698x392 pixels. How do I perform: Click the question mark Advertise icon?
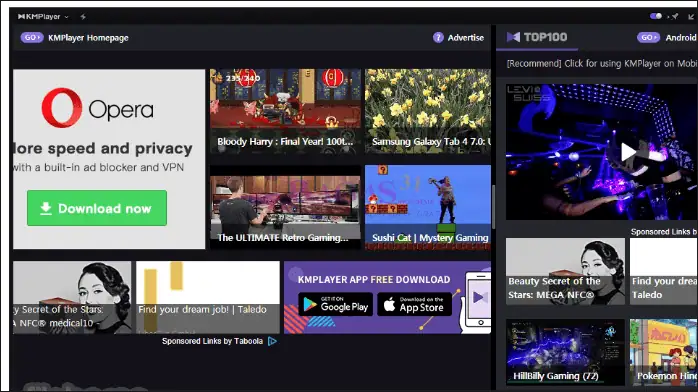click(x=438, y=37)
